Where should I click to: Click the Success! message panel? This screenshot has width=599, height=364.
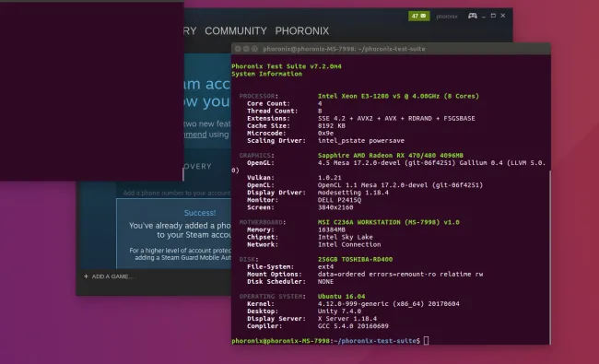pyautogui.click(x=174, y=233)
